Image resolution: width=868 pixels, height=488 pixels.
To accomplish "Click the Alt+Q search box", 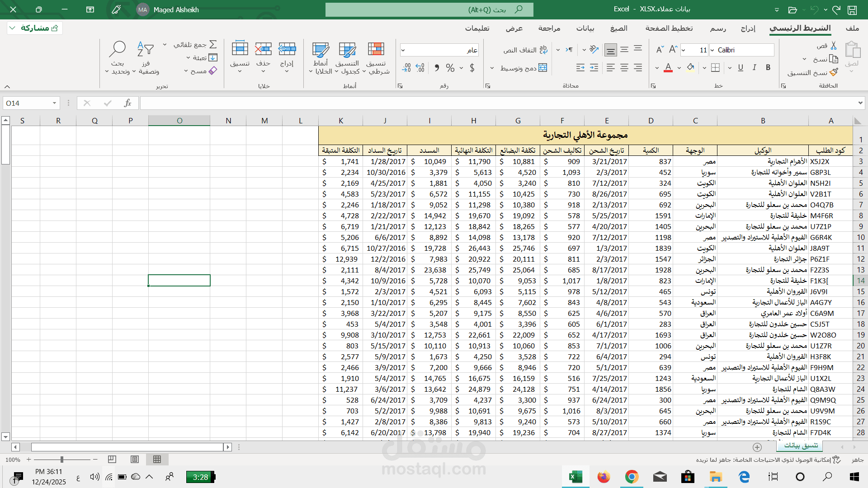I will tap(429, 9).
